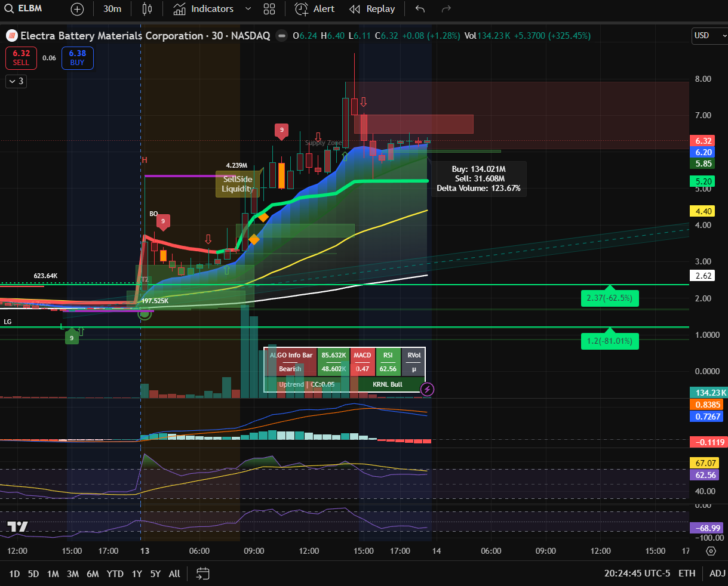728x586 pixels.
Task: Click the blue 6.38 BUY button
Action: coord(77,58)
